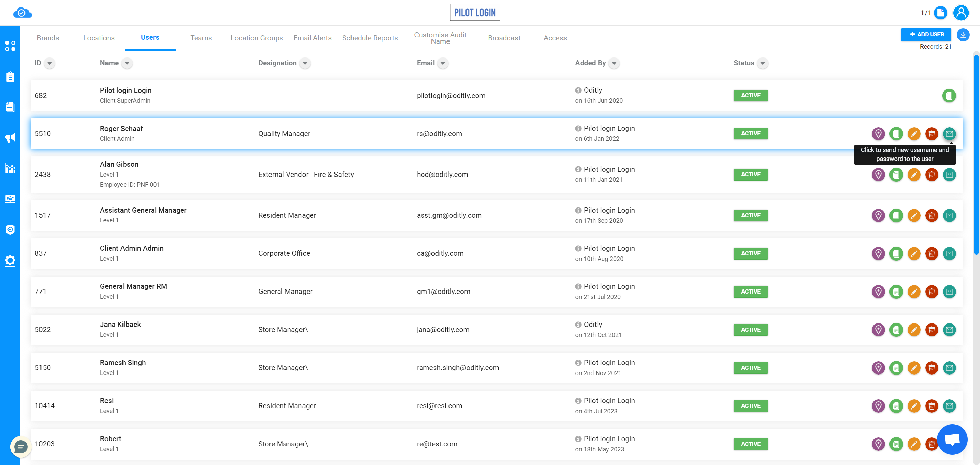
Task: Toggle ACTIVE status for General Manager RM
Action: pyautogui.click(x=750, y=292)
